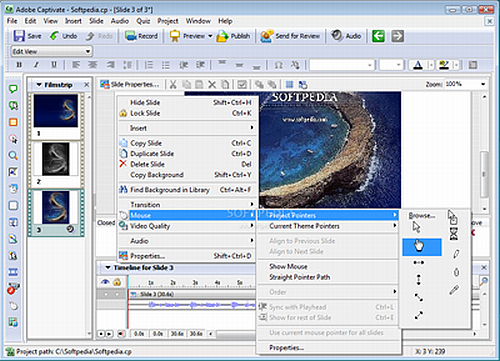Select the vertical resize pointer
Screen dimensions: 500x361
click(419, 280)
